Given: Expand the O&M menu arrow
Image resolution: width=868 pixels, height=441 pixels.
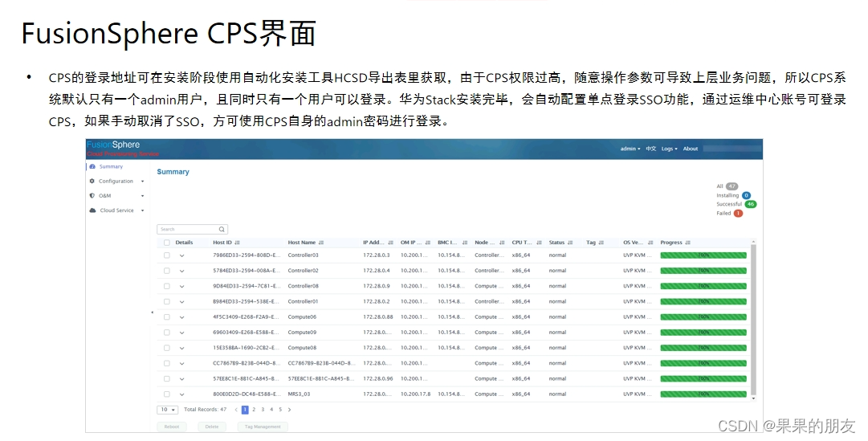Looking at the screenshot, I should point(142,196).
